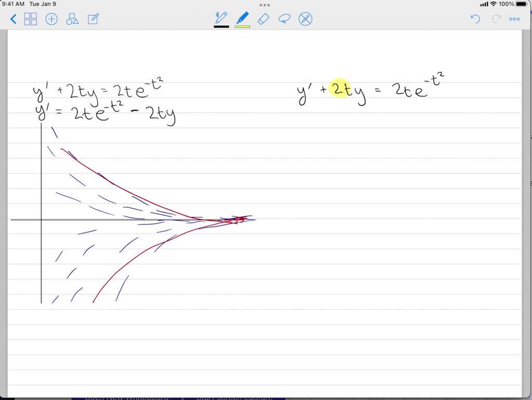Open the more options menu

click(x=514, y=19)
